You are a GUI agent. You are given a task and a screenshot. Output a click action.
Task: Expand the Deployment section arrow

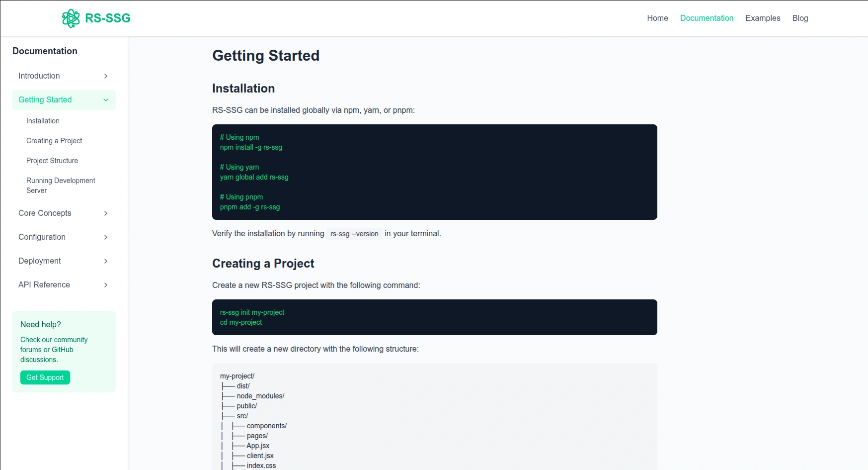pos(105,261)
